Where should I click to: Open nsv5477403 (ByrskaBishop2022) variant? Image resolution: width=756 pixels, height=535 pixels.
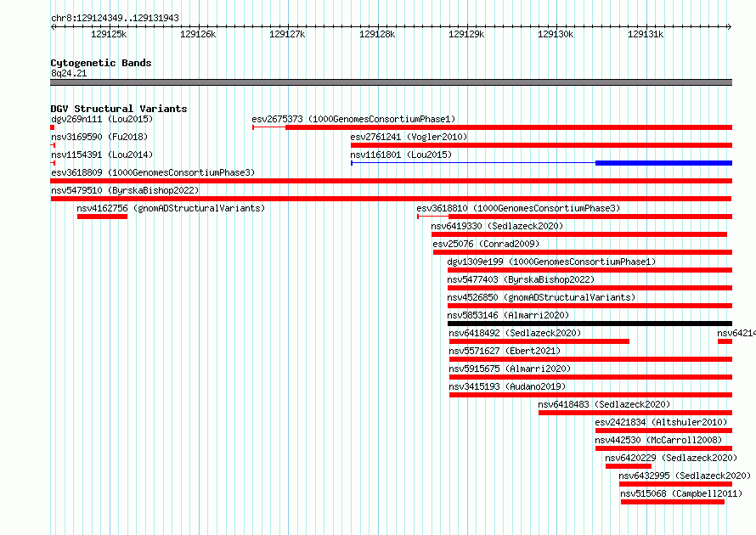click(x=521, y=279)
